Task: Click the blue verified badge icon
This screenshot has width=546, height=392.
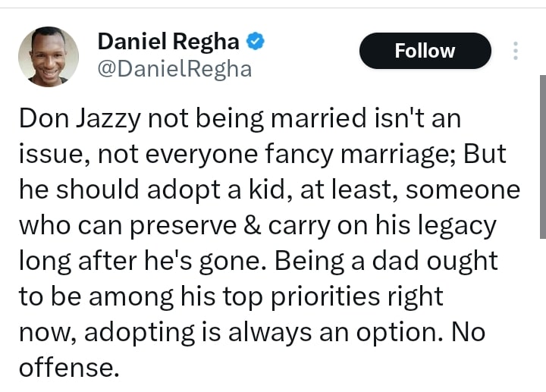Action: 256,42
